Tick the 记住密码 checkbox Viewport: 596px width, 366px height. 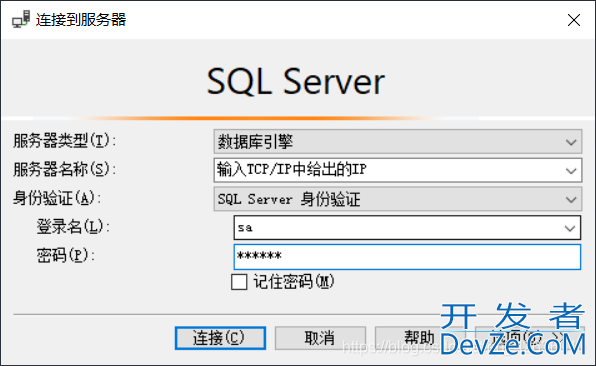tap(239, 282)
